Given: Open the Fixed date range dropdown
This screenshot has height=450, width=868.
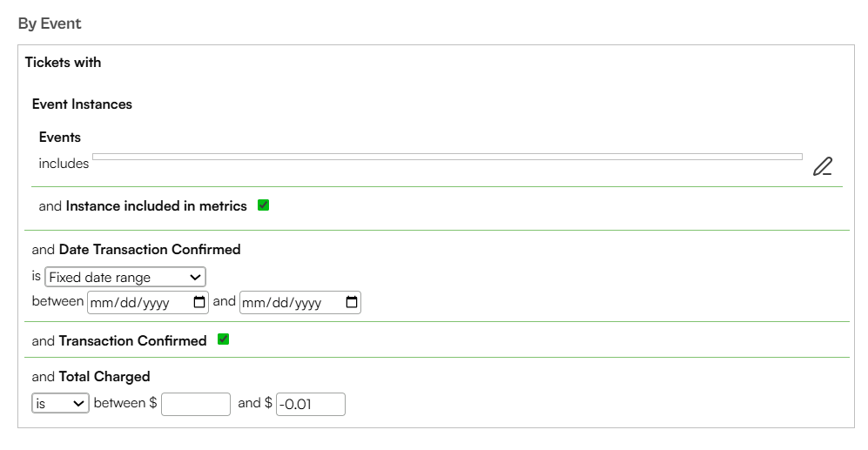Looking at the screenshot, I should click(125, 277).
